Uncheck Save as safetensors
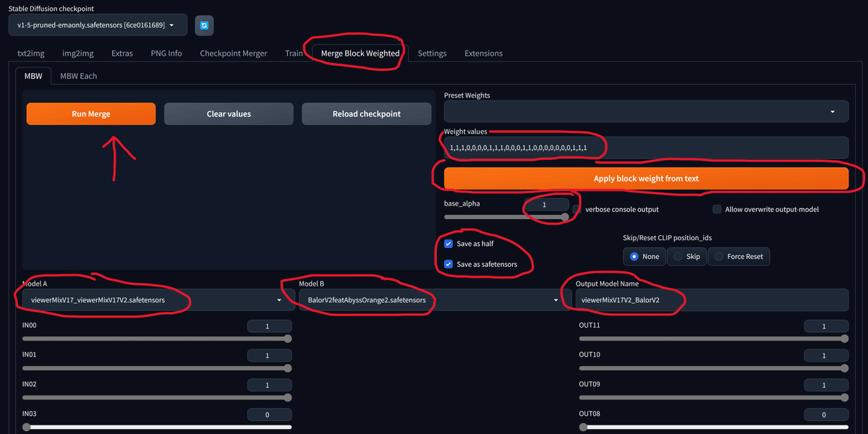Viewport: 868px width, 434px height. coord(448,264)
